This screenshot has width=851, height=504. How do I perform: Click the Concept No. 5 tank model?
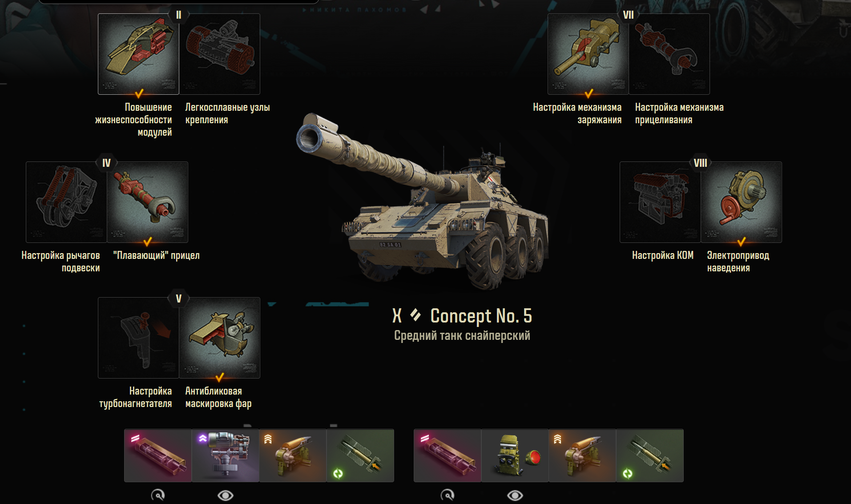tap(423, 200)
